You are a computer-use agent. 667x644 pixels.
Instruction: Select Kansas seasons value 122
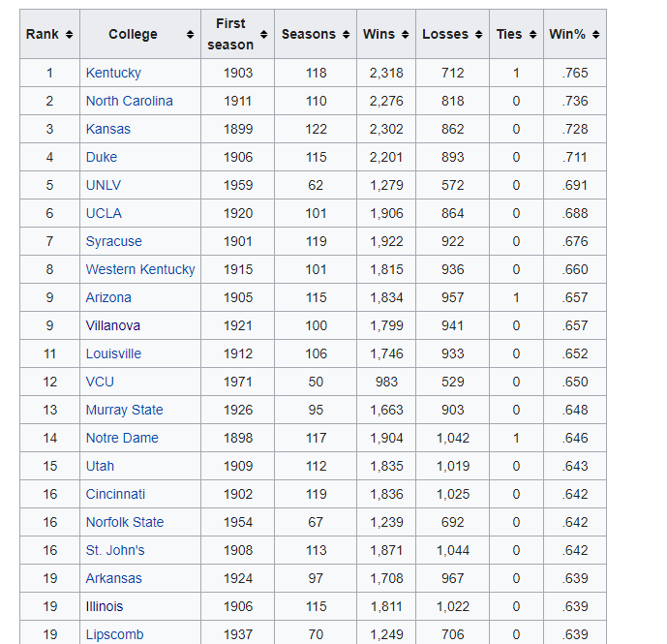coord(316,129)
